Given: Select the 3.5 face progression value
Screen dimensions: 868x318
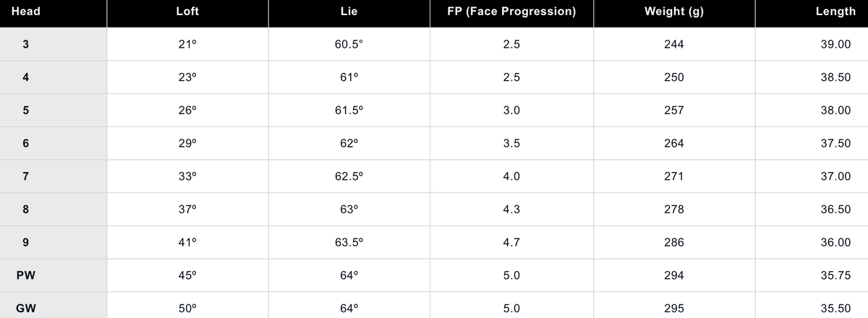Looking at the screenshot, I should tap(511, 143).
